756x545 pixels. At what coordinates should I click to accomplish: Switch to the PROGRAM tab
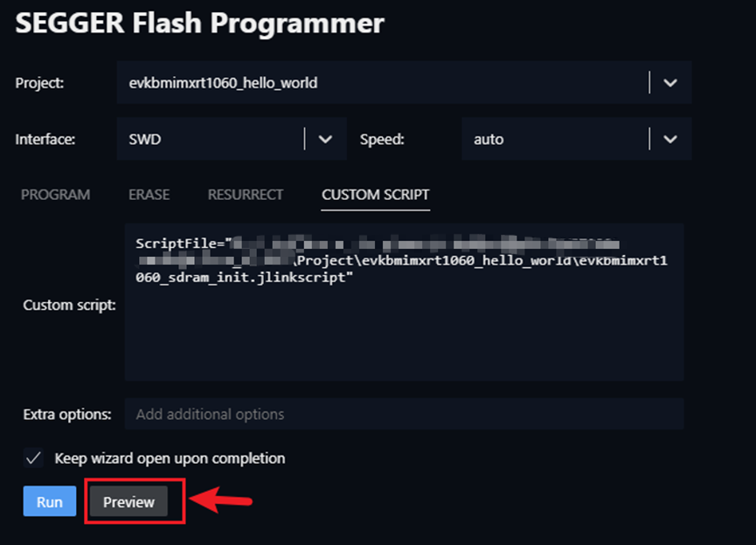[55, 194]
